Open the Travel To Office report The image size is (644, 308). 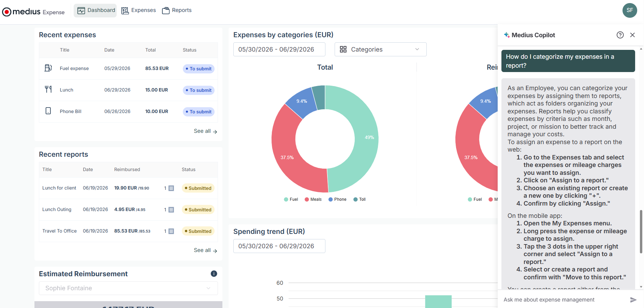pyautogui.click(x=59, y=231)
